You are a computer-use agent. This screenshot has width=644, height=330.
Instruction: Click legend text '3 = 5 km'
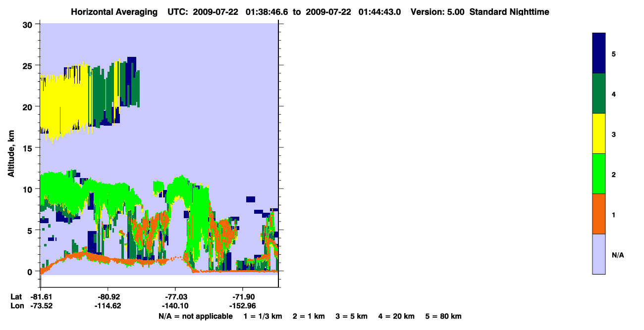pos(352,316)
